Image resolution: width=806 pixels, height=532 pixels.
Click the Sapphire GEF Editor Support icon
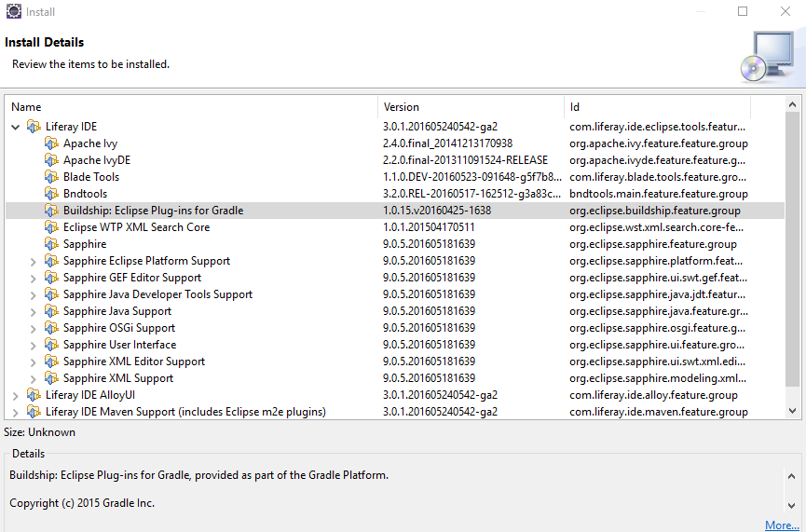(x=51, y=278)
